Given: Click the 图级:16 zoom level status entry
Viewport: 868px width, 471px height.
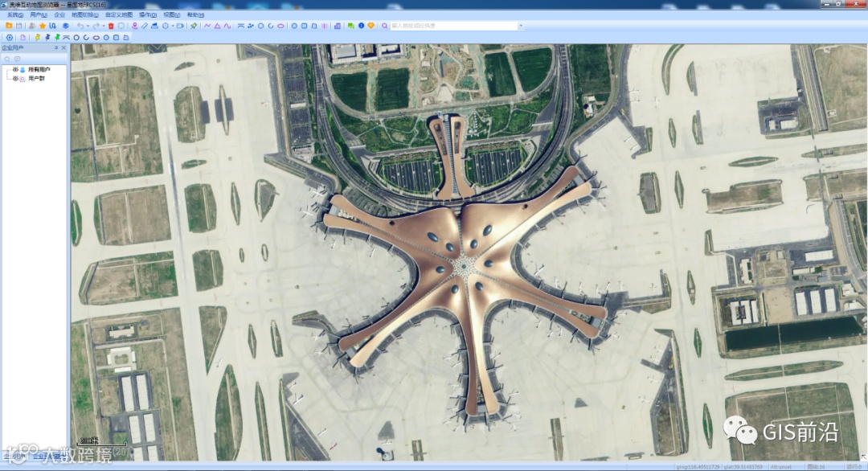Looking at the screenshot, I should coord(817,467).
